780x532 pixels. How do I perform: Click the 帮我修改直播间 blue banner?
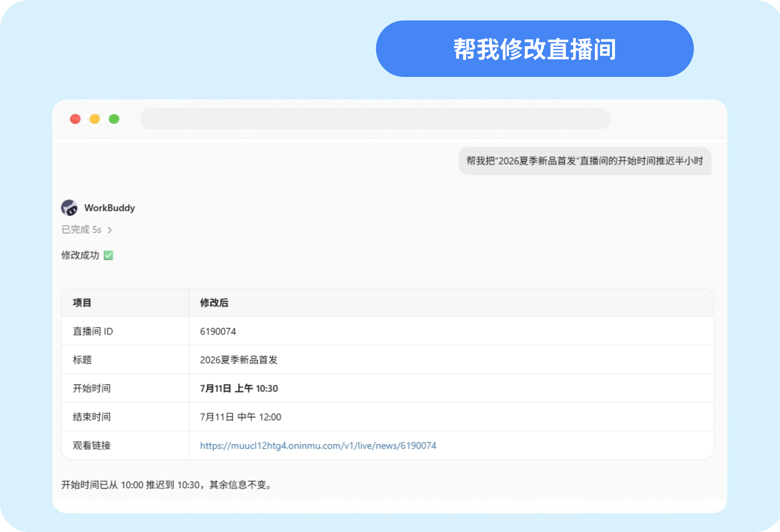pos(534,49)
